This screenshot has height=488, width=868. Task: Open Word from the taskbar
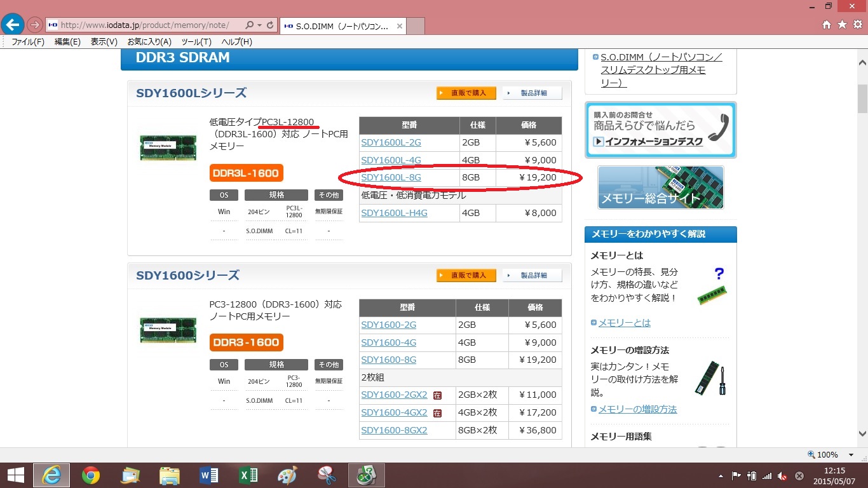point(208,475)
